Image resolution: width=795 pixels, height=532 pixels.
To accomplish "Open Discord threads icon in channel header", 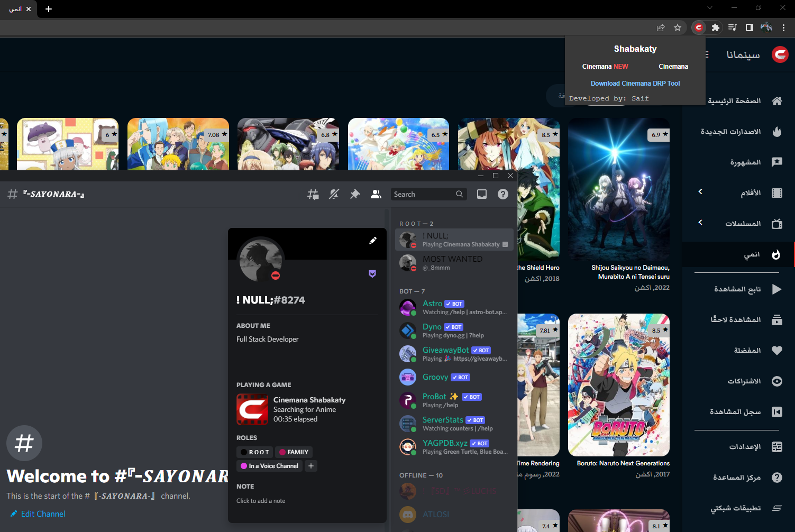I will click(x=313, y=195).
